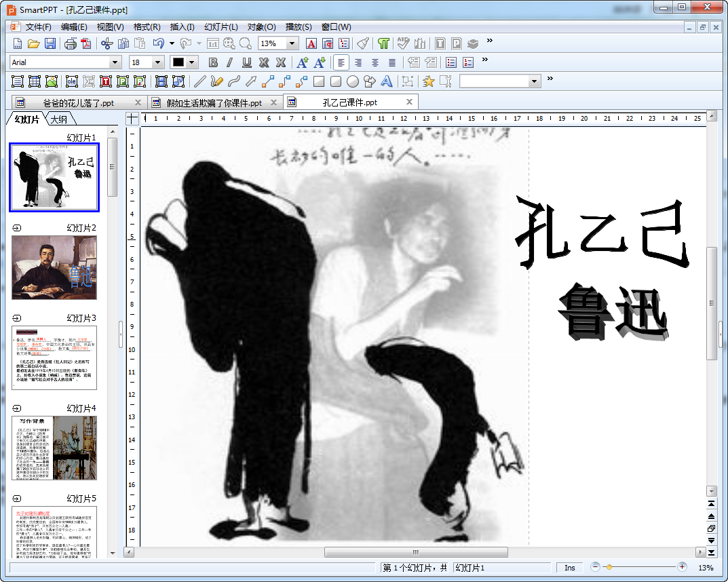The image size is (728, 582).
Task: Open the 文件(F) menu
Action: tap(38, 27)
